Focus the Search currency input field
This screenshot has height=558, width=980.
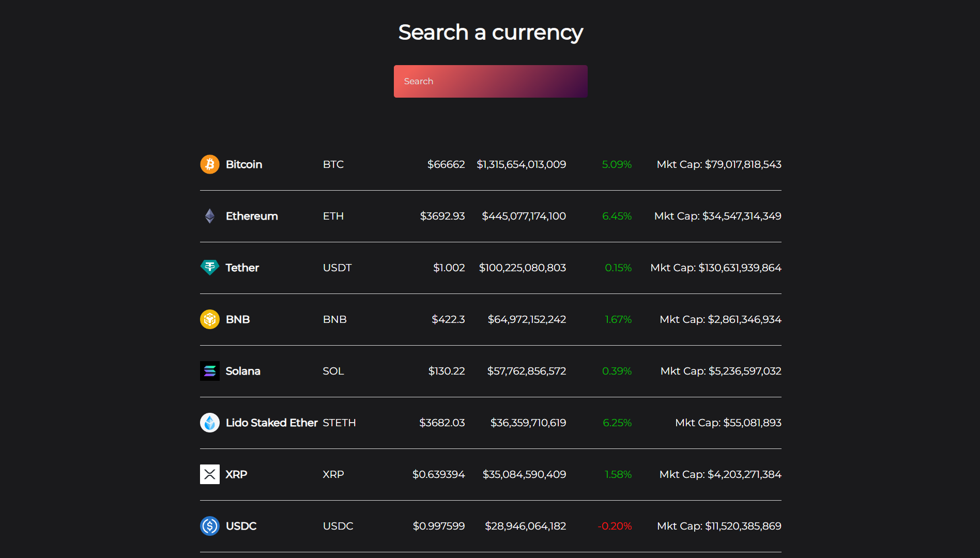tap(491, 81)
